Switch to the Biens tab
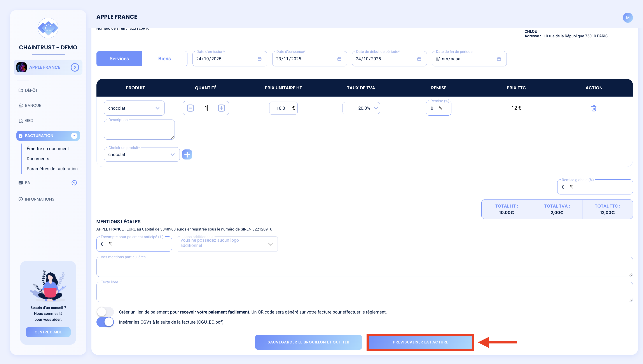Viewport: 643px width, 364px height. pos(164,59)
